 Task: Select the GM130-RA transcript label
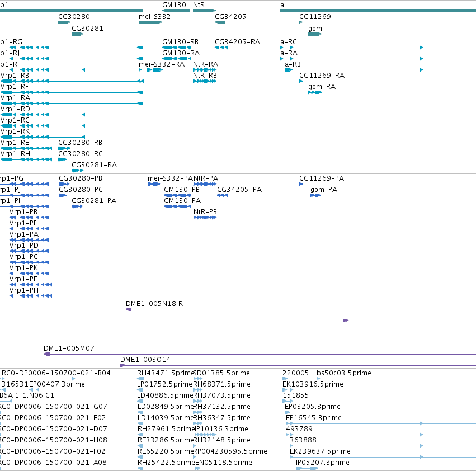(181, 53)
